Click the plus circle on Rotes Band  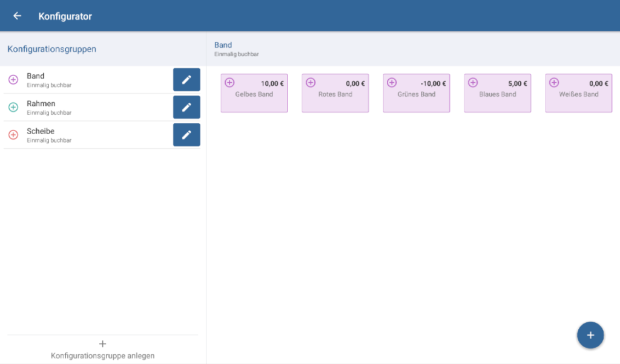[x=311, y=83]
